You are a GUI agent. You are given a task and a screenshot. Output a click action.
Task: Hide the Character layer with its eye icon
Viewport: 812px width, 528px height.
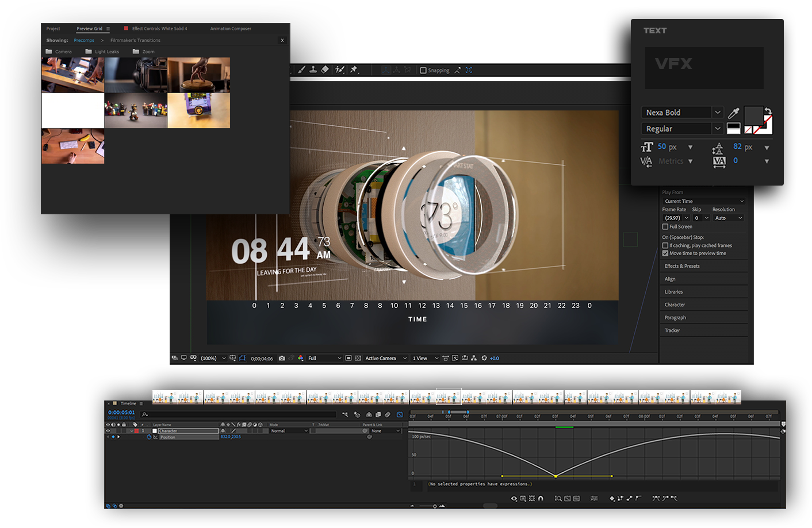coord(108,430)
